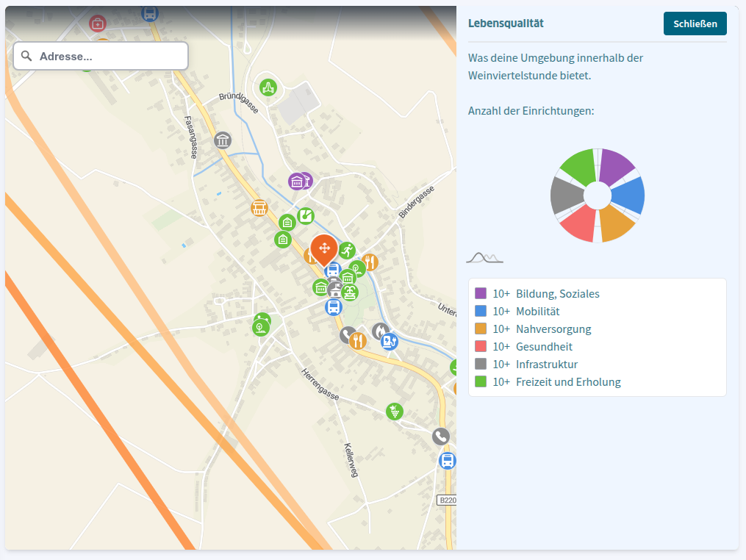The width and height of the screenshot is (746, 560).
Task: Click the red first-aid kit icon
Action: pos(98,24)
